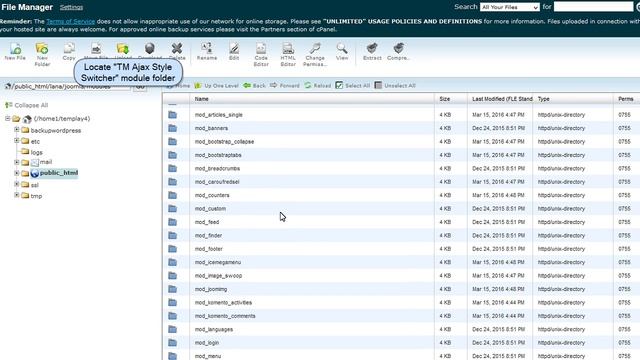Select the logs folder in the tree
The width and height of the screenshot is (640, 360).
coord(36,152)
